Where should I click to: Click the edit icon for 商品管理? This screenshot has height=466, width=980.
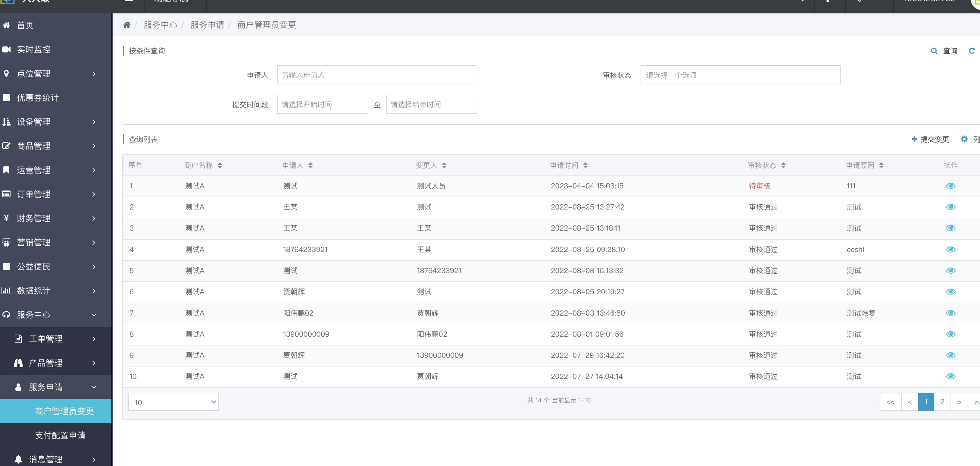tap(6, 146)
